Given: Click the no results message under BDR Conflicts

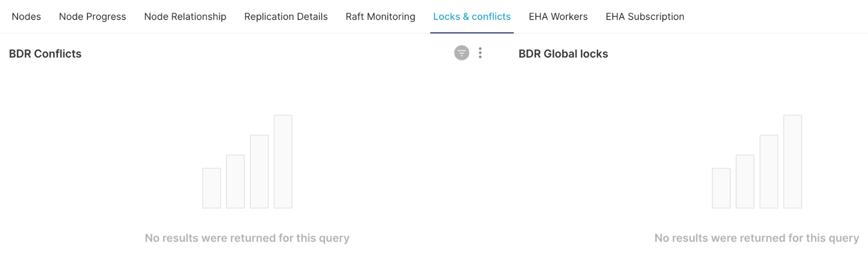Looking at the screenshot, I should tap(247, 238).
